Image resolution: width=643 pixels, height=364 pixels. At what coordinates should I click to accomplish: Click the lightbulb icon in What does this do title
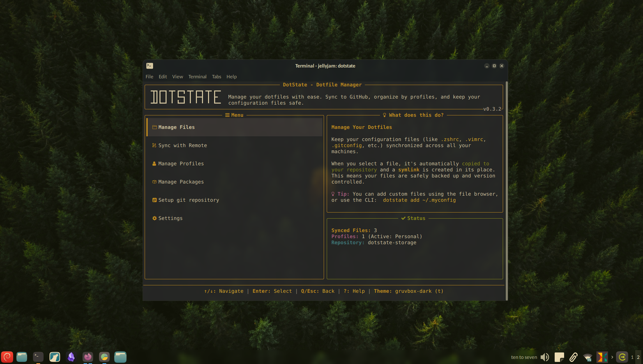[x=385, y=115]
